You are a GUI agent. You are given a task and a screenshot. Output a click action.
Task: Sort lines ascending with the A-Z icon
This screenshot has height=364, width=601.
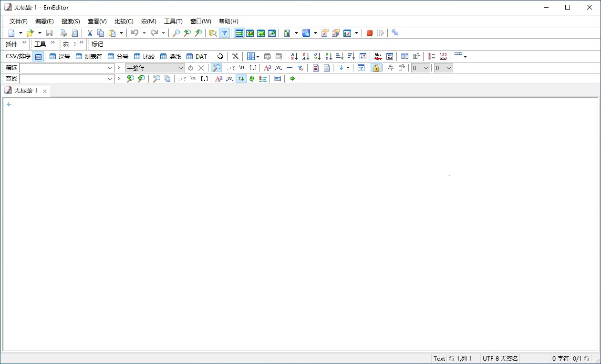[x=294, y=56]
